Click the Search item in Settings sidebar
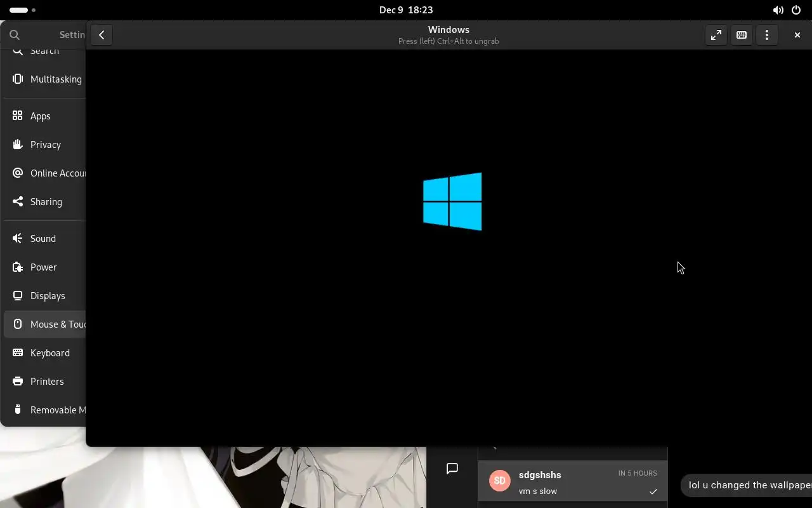This screenshot has width=812, height=508. 44,53
